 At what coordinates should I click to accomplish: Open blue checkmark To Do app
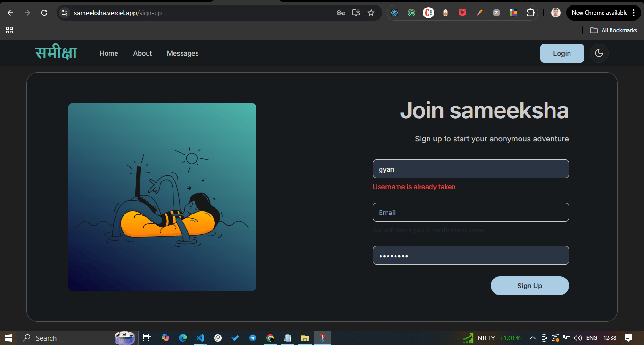click(x=235, y=338)
